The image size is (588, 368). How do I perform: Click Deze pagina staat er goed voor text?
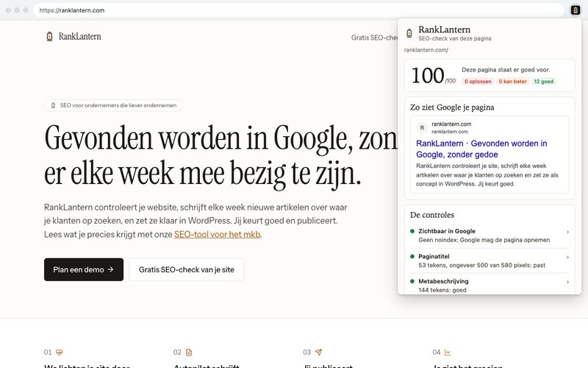click(506, 70)
